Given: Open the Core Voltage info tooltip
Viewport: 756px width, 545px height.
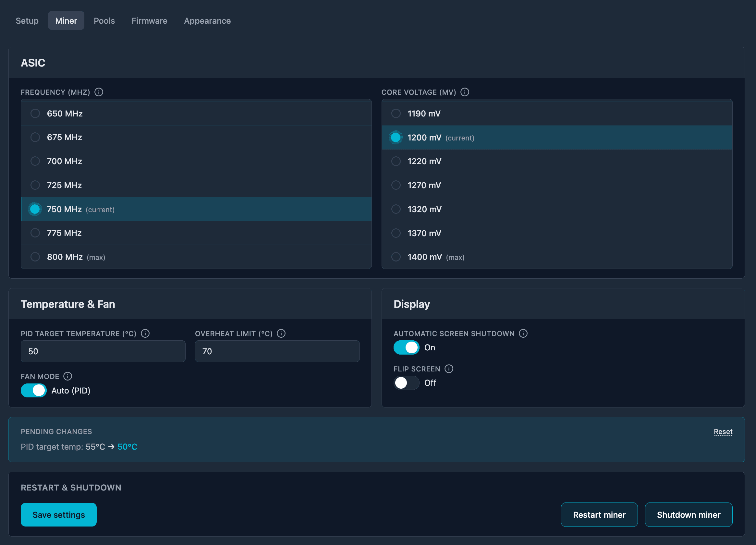Looking at the screenshot, I should (465, 92).
